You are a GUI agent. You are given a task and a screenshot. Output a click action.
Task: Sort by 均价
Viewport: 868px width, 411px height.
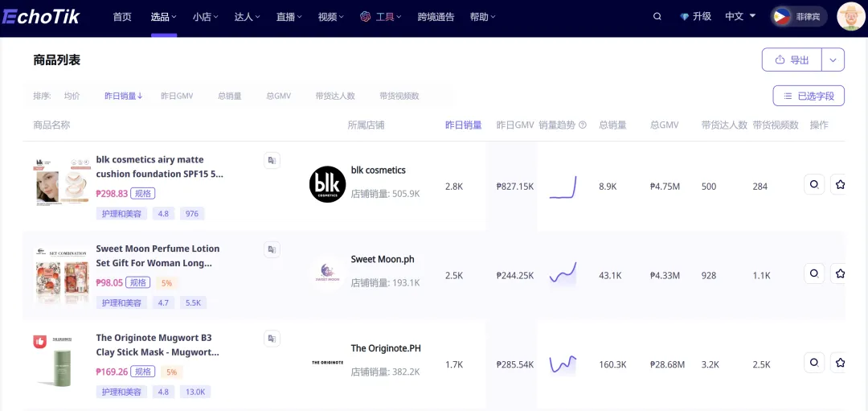pos(72,96)
